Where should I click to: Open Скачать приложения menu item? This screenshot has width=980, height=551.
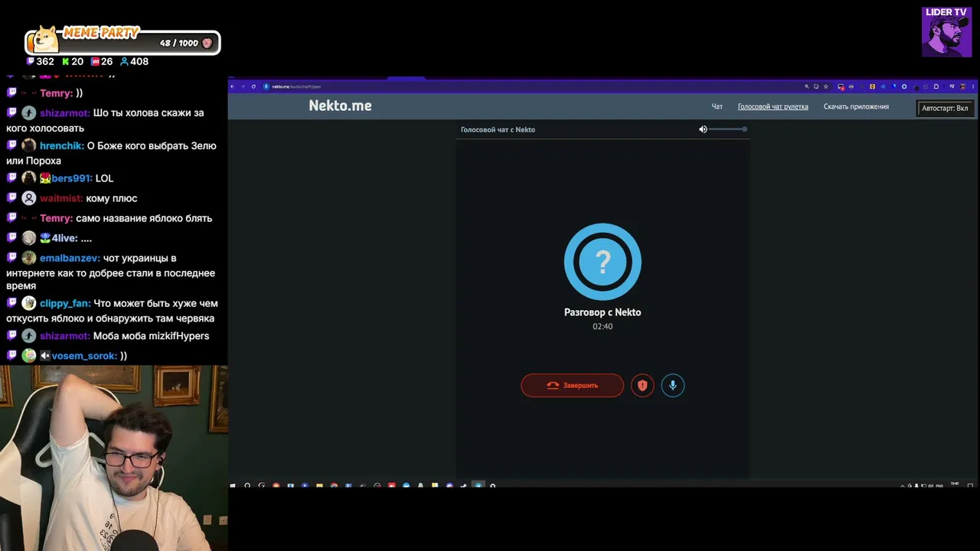tap(856, 107)
